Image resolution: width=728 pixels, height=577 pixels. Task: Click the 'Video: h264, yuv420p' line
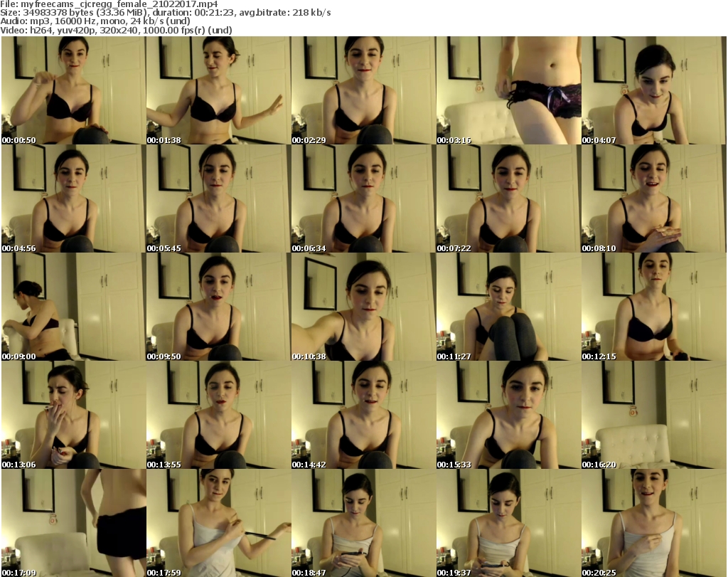pyautogui.click(x=116, y=30)
